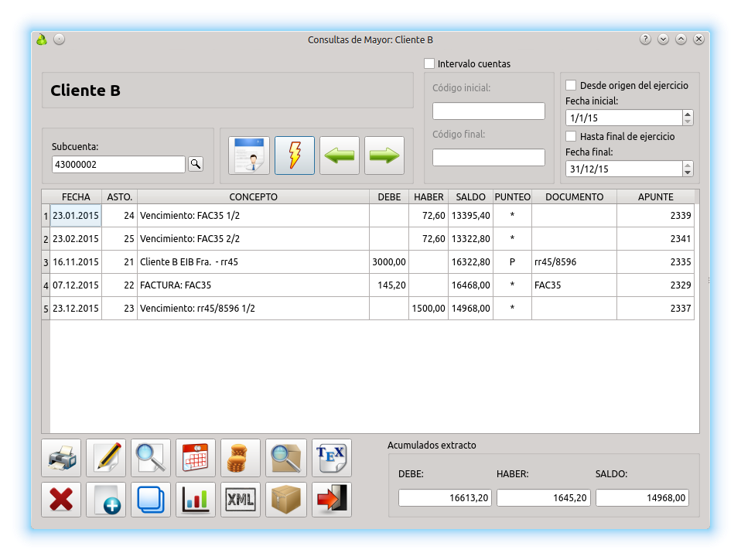
Task: Enable the Intervalo cuentas checkbox
Action: click(429, 63)
